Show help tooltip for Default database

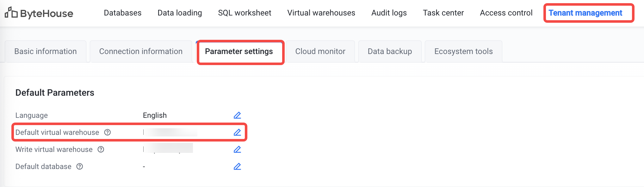(80, 166)
